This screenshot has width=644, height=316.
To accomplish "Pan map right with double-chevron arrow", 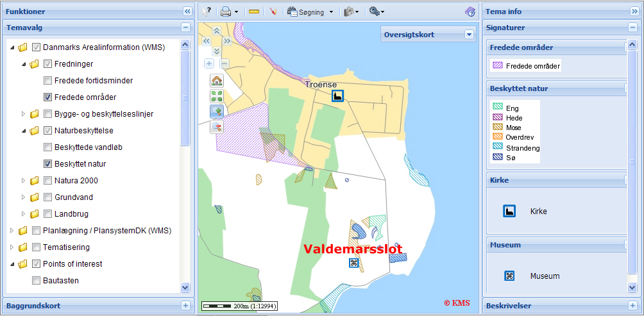I will (227, 40).
